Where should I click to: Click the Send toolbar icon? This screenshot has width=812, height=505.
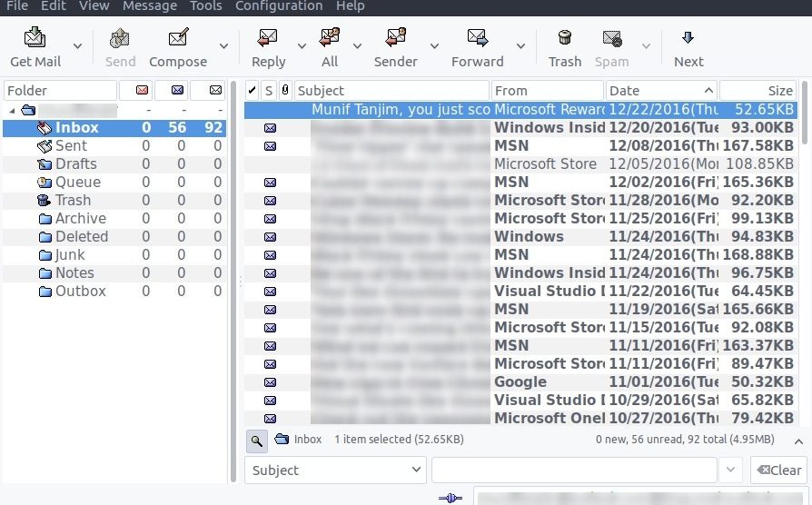120,38
